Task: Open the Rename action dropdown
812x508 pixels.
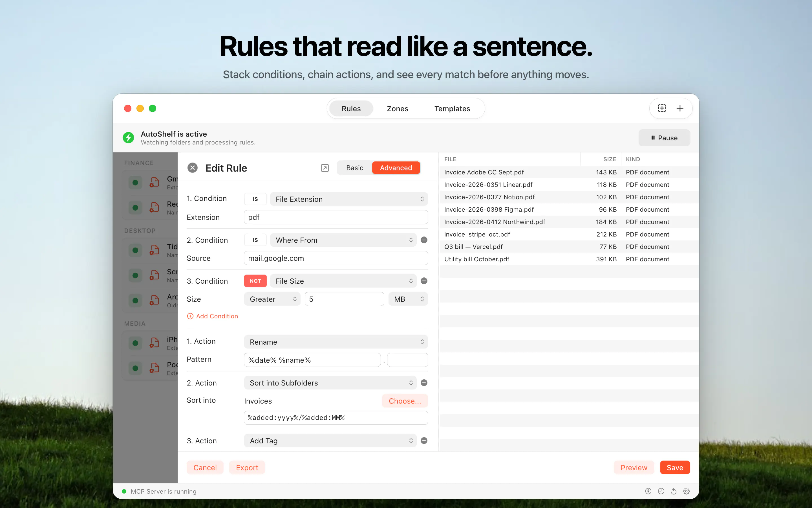Action: point(336,342)
